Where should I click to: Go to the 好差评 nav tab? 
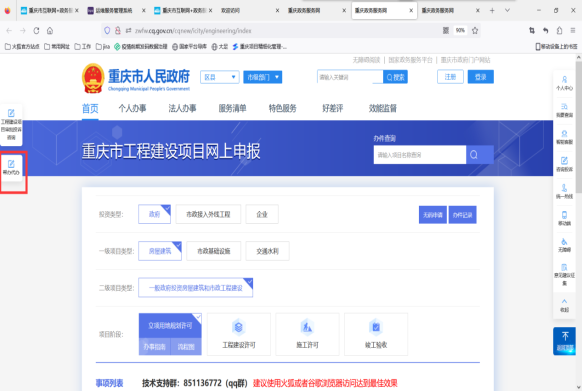click(x=333, y=108)
